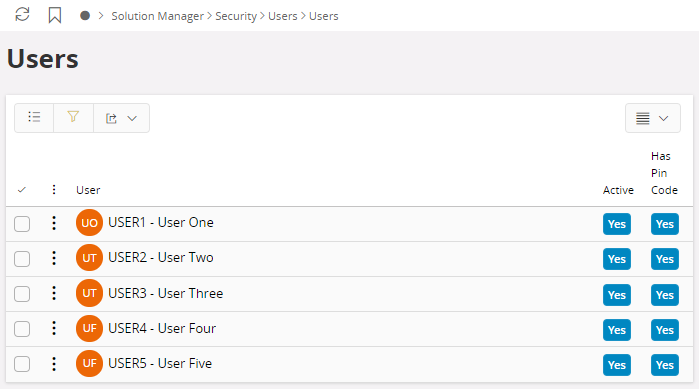Screen dimensions: 699x389
Task: Click Has Pin Code Yes badge for USER1
Action: [665, 224]
